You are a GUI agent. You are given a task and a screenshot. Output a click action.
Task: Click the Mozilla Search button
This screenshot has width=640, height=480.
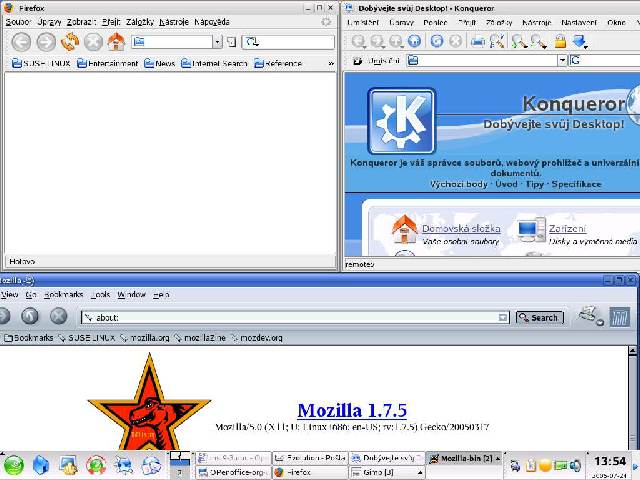pyautogui.click(x=540, y=318)
